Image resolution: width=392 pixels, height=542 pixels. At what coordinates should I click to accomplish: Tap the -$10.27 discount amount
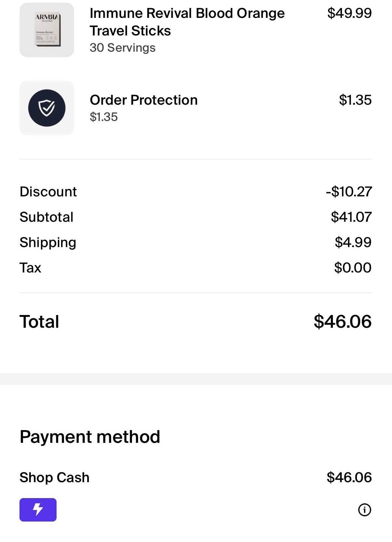click(349, 192)
